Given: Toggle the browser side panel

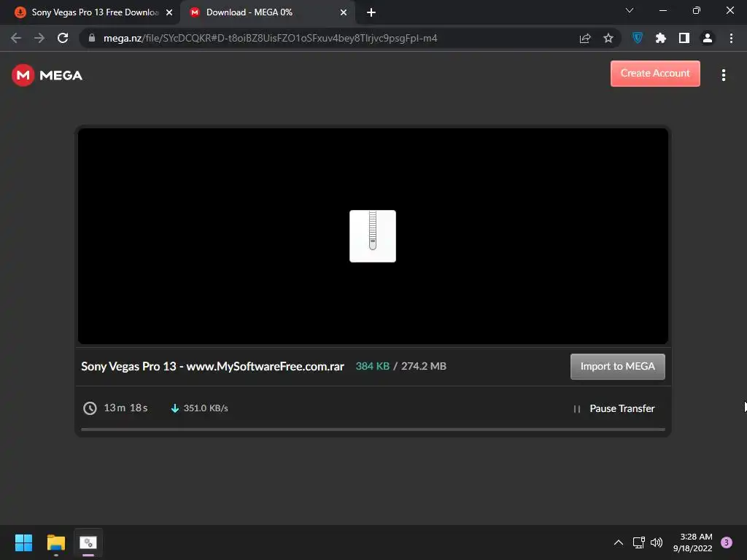Looking at the screenshot, I should tap(684, 38).
